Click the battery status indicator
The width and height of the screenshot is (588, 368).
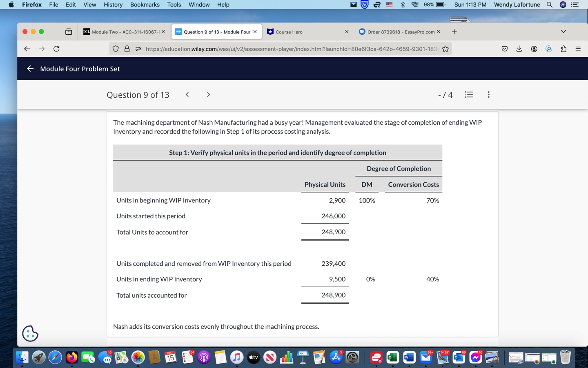pos(434,4)
